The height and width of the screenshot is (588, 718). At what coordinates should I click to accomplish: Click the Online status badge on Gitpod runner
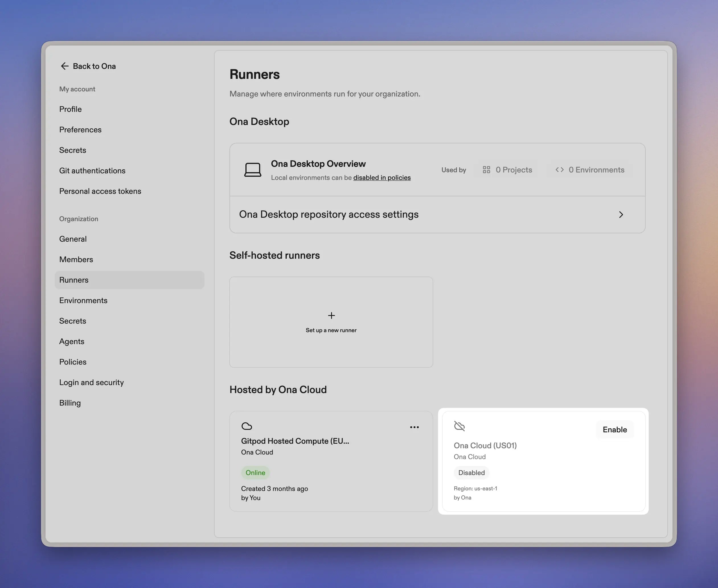coord(255,472)
